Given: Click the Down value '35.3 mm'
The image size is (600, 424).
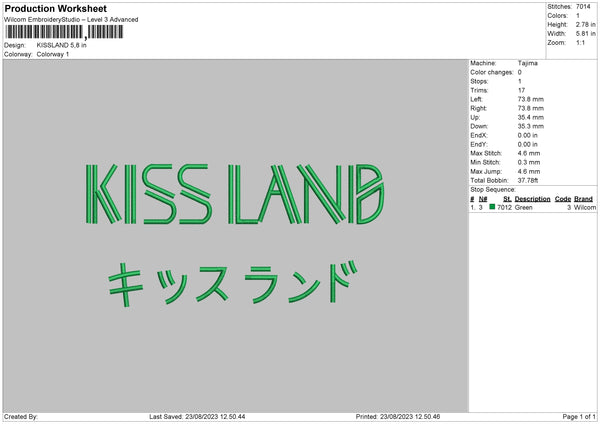Looking at the screenshot, I should click(x=531, y=126).
